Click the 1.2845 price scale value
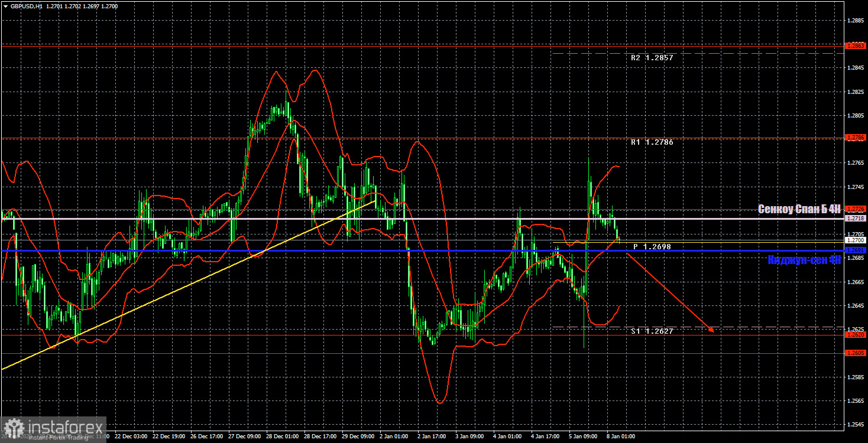This screenshot has width=868, height=443. (856, 69)
